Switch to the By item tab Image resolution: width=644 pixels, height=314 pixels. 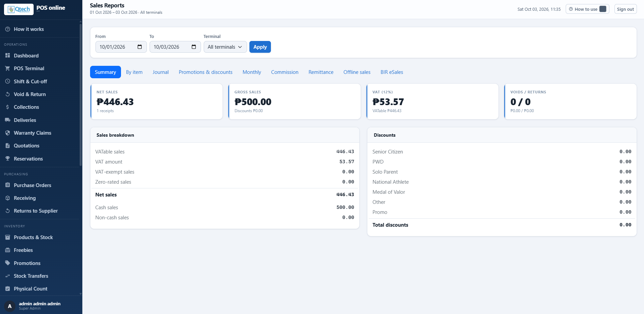pos(134,72)
